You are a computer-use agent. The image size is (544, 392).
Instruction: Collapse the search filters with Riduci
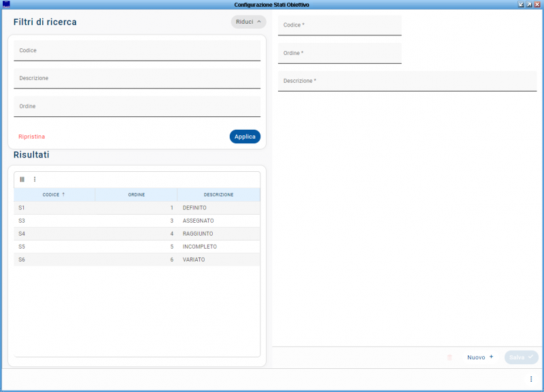click(x=248, y=22)
